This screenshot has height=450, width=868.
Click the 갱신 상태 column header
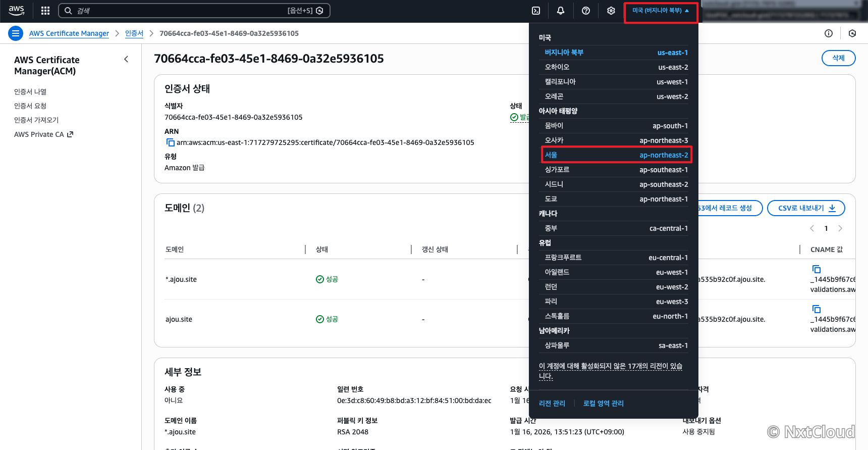435,249
